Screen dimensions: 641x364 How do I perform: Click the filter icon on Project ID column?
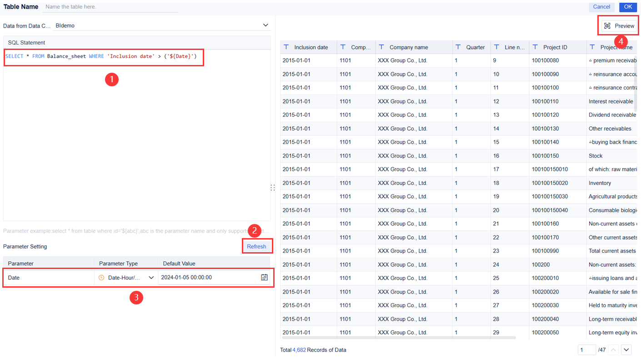click(535, 47)
